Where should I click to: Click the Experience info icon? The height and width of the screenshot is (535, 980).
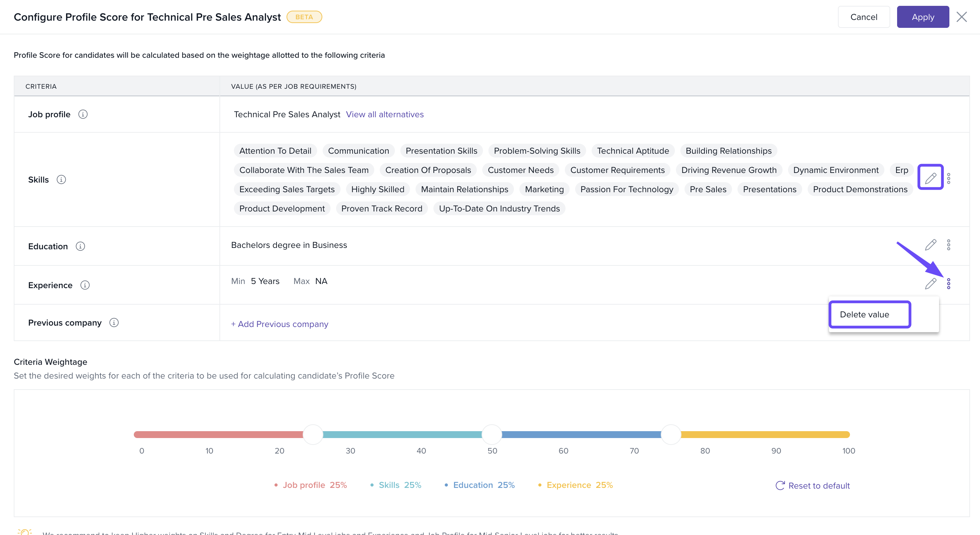point(85,285)
